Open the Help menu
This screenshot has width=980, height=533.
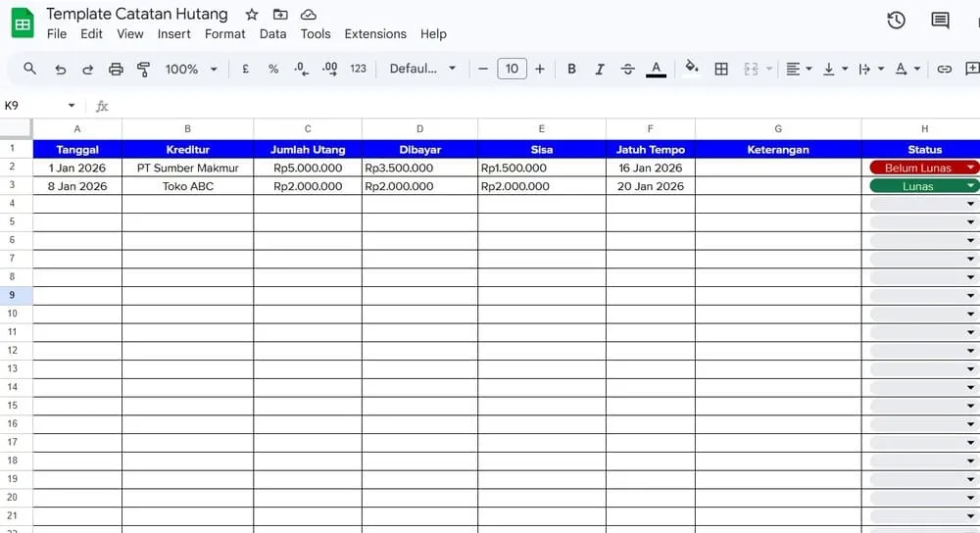tap(433, 33)
